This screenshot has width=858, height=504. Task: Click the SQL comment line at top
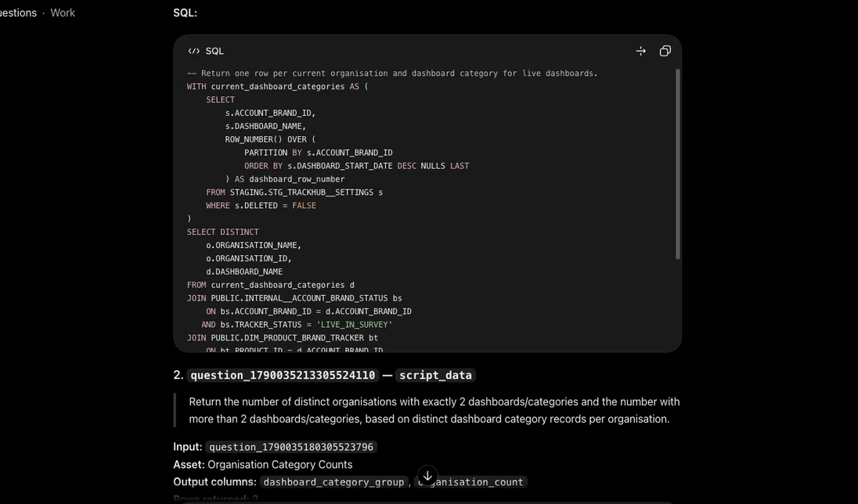tap(392, 74)
